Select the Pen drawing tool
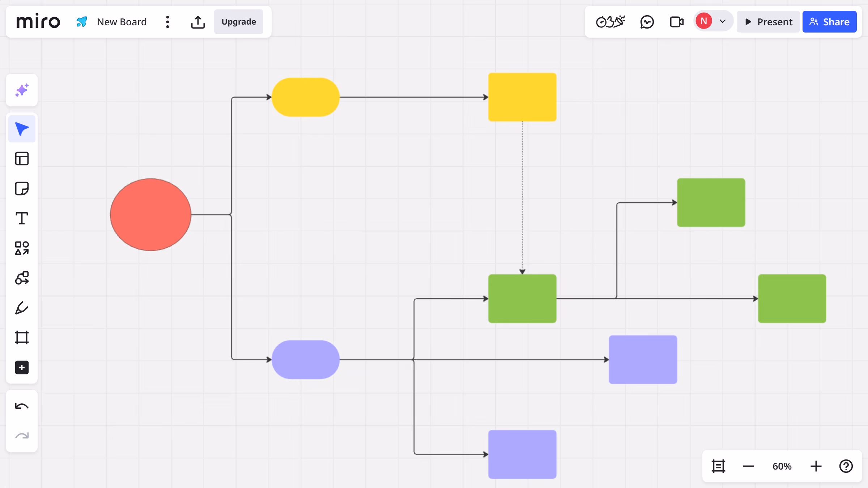This screenshot has height=488, width=868. tap(22, 308)
